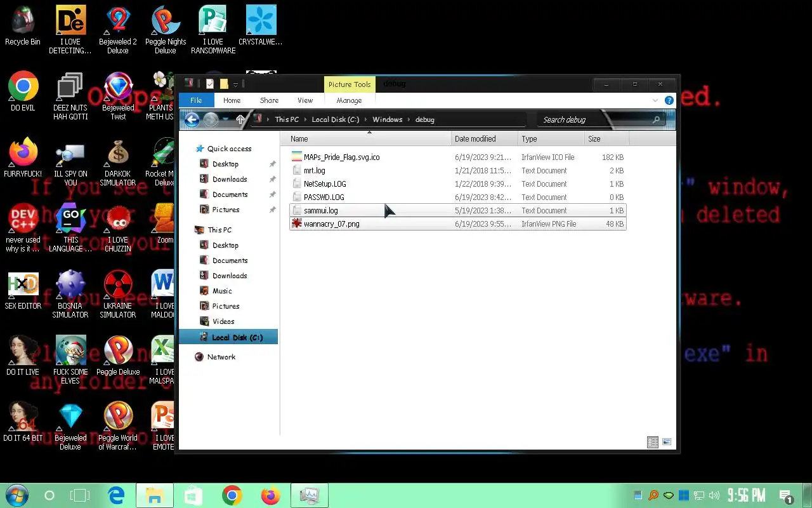Select the PASSWD.LOG file

tap(457, 197)
